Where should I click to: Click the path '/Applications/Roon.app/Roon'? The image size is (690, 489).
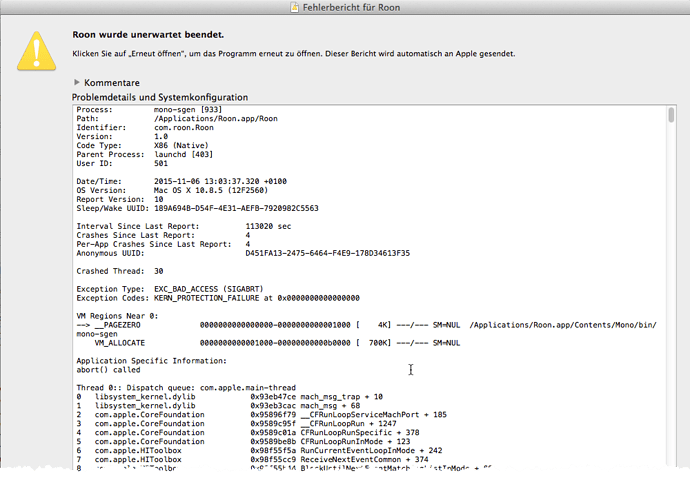216,118
